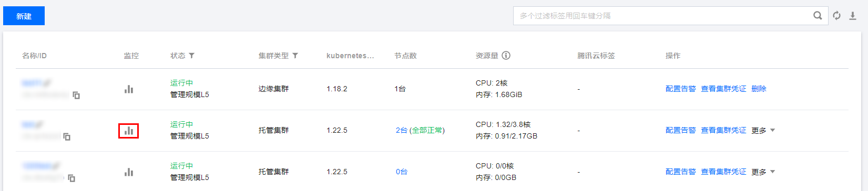Expand 更多 menu for the 1.32/3.8核 cluster
The width and height of the screenshot is (868, 191).
[x=763, y=131]
